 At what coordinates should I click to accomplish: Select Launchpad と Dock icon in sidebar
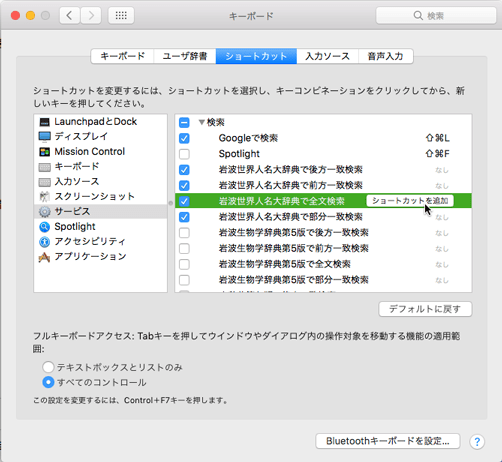click(45, 122)
